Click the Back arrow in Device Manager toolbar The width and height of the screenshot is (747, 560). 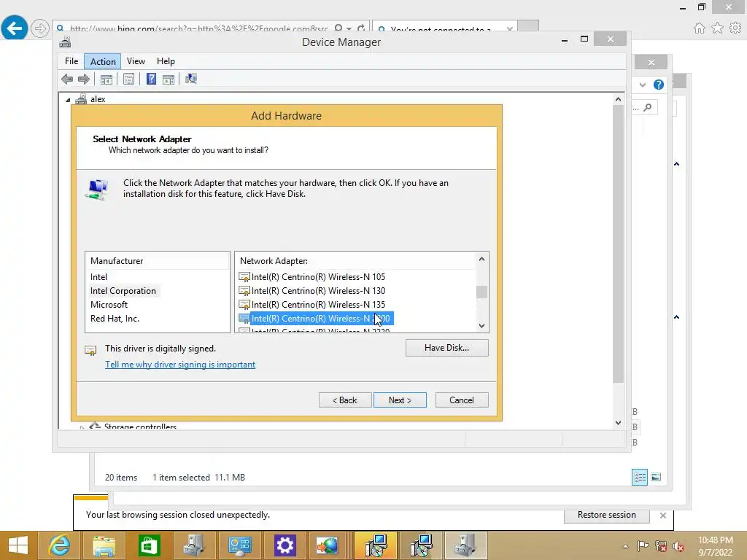tap(67, 79)
